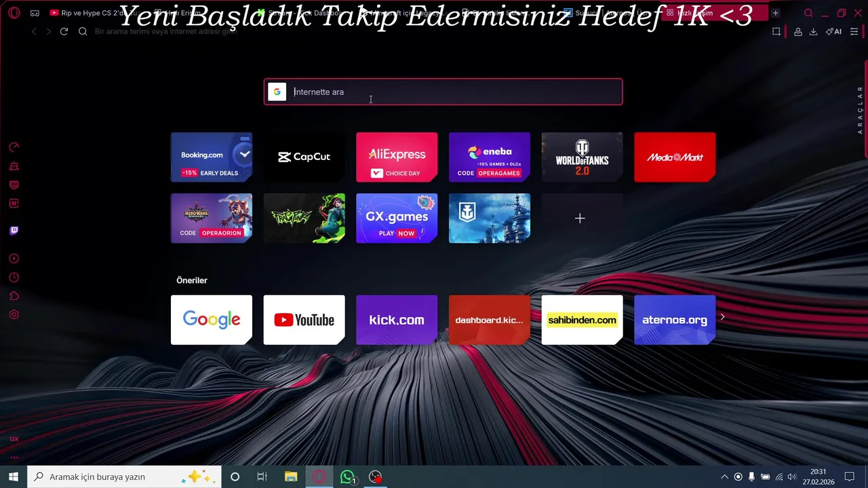Open the ARAÇLAR tools panel

click(x=861, y=110)
